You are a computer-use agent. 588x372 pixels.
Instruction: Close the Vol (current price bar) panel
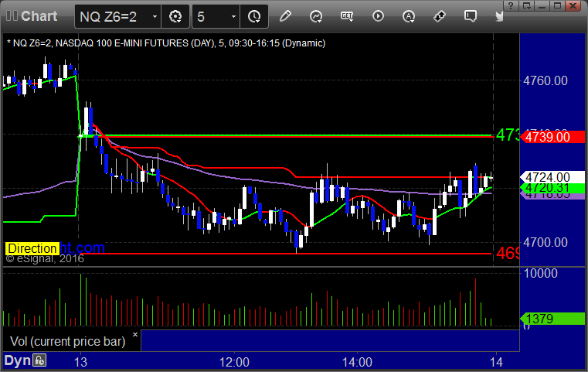135,334
